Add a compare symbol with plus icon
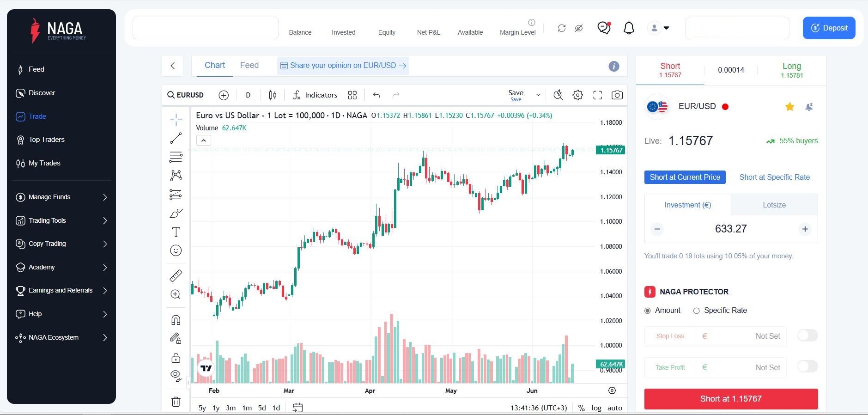The height and width of the screenshot is (415, 868). pos(224,95)
